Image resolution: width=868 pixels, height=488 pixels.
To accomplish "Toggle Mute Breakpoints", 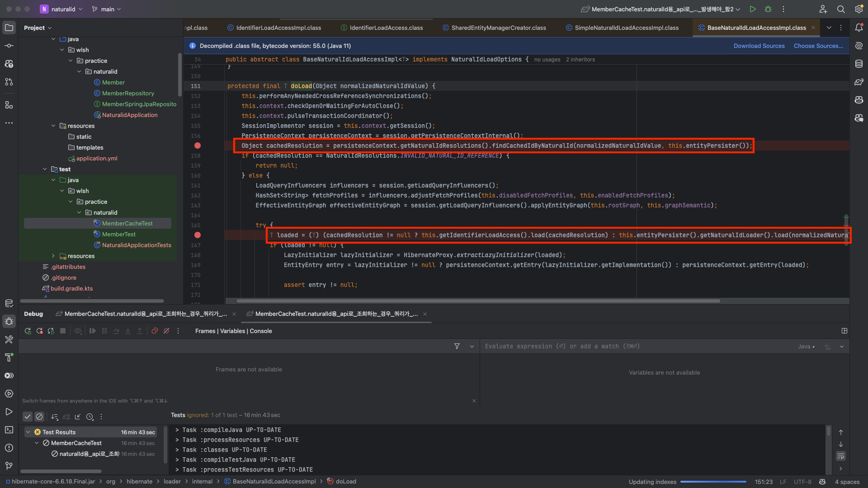I will coord(166,331).
